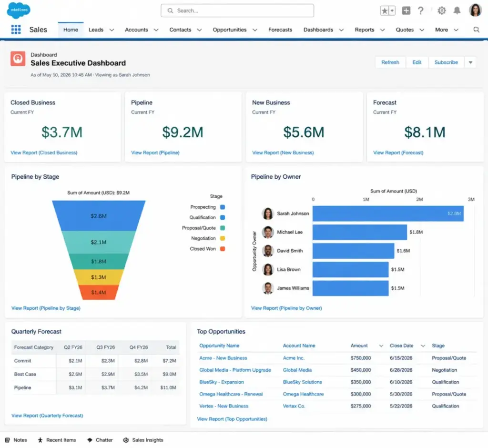Open the Reports tab
488x448 pixels.
pyautogui.click(x=365, y=30)
